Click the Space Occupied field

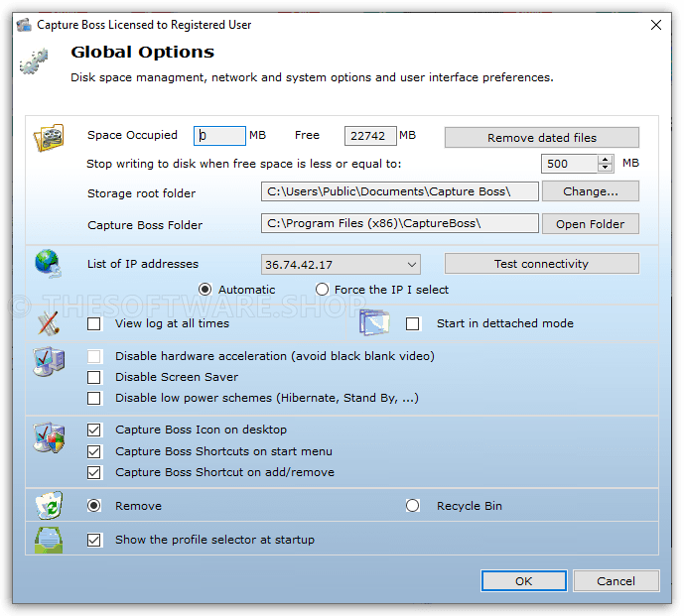coord(219,136)
